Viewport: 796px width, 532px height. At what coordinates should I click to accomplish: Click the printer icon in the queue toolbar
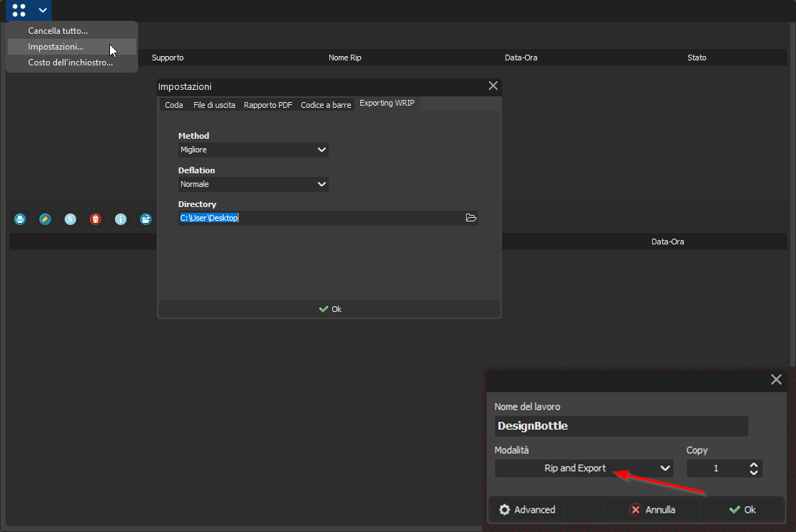click(19, 219)
